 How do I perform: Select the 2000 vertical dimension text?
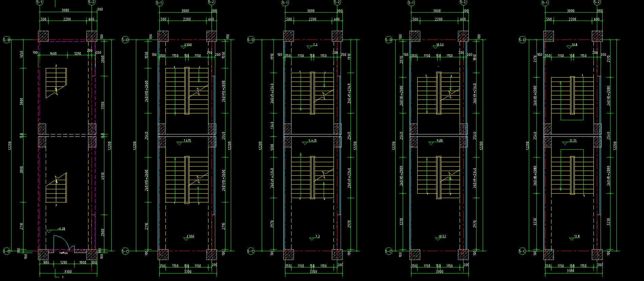102,59
